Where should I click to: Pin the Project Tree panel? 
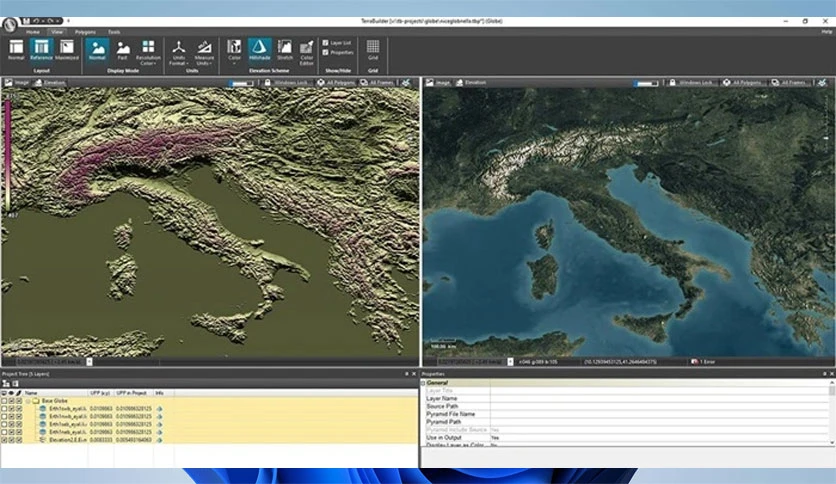[407, 374]
